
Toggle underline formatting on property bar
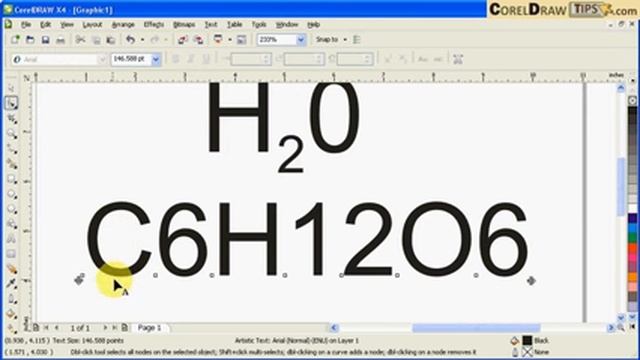[x=206, y=59]
